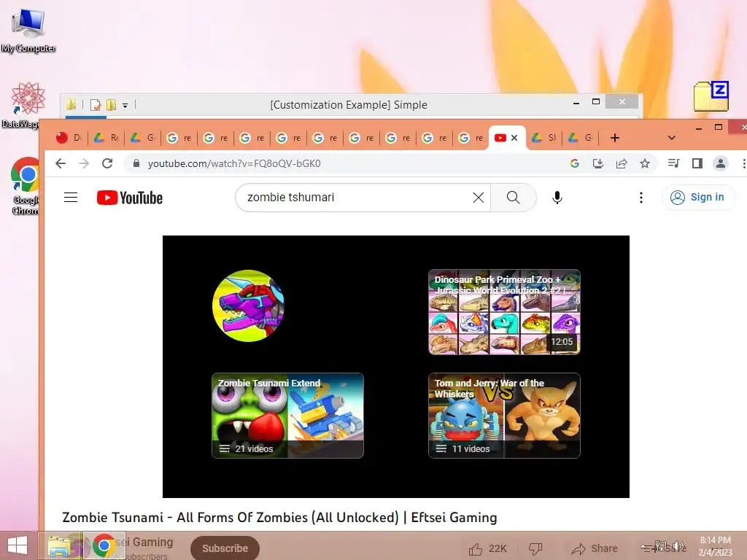
Task: Start voice search with the microphone icon
Action: [557, 198]
